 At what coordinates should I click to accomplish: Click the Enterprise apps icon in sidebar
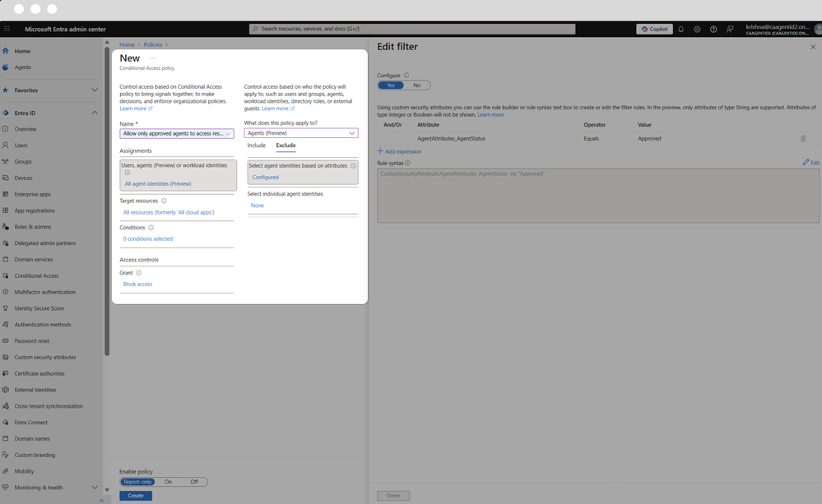point(5,194)
